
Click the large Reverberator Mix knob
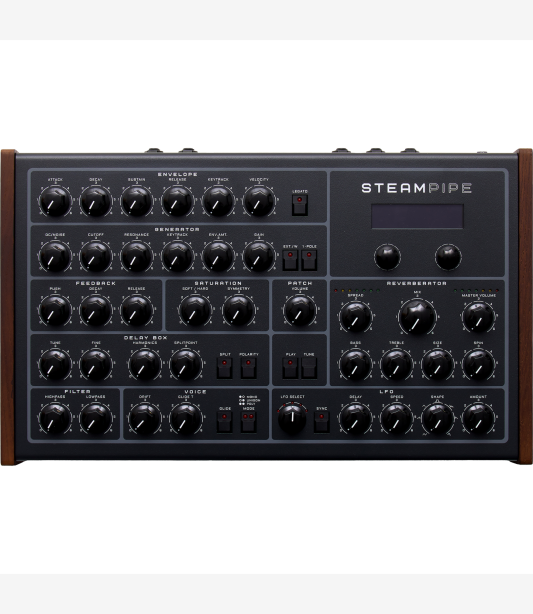[417, 317]
